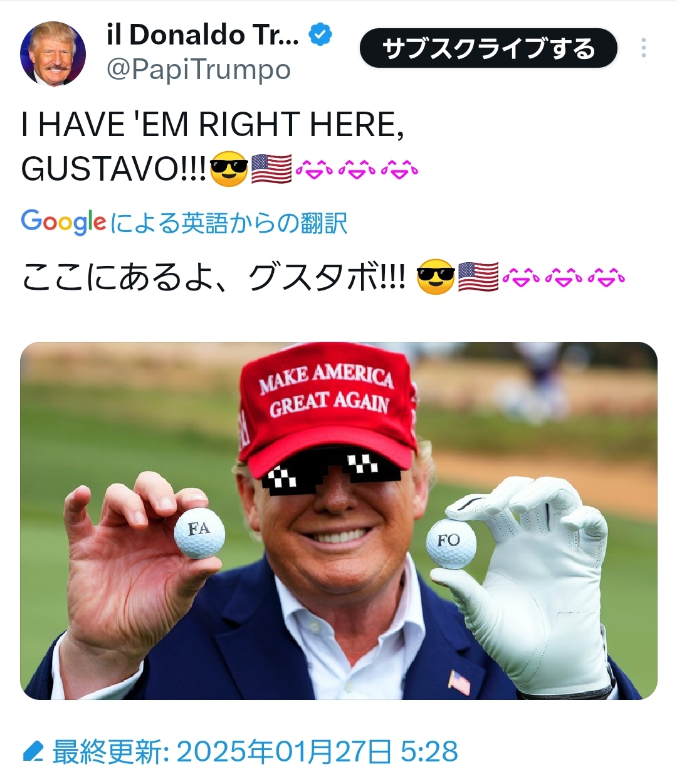The image size is (677, 784).
Task: Click the US flag emoji after GUSTAVO!!!
Action: tap(271, 169)
